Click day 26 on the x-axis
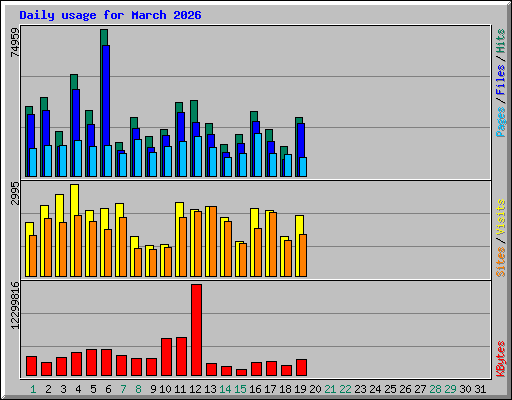Image resolution: width=512 pixels, height=400 pixels. (x=405, y=389)
